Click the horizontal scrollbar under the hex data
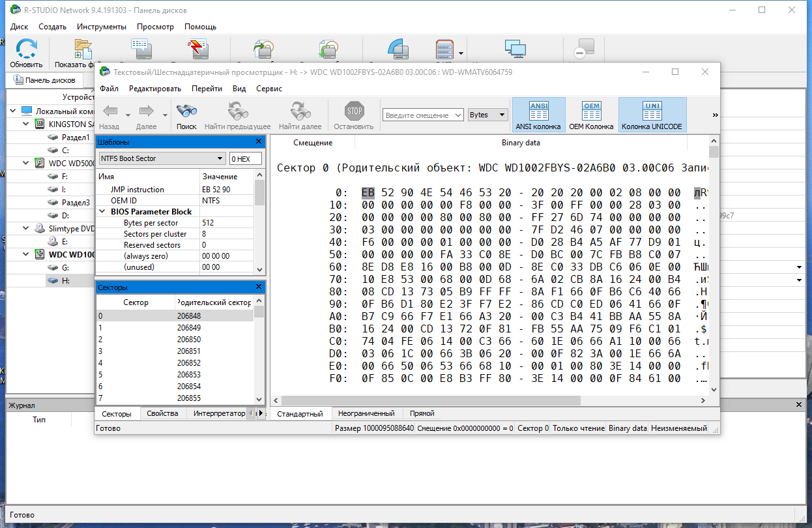The height and width of the screenshot is (528, 812). [x=489, y=400]
